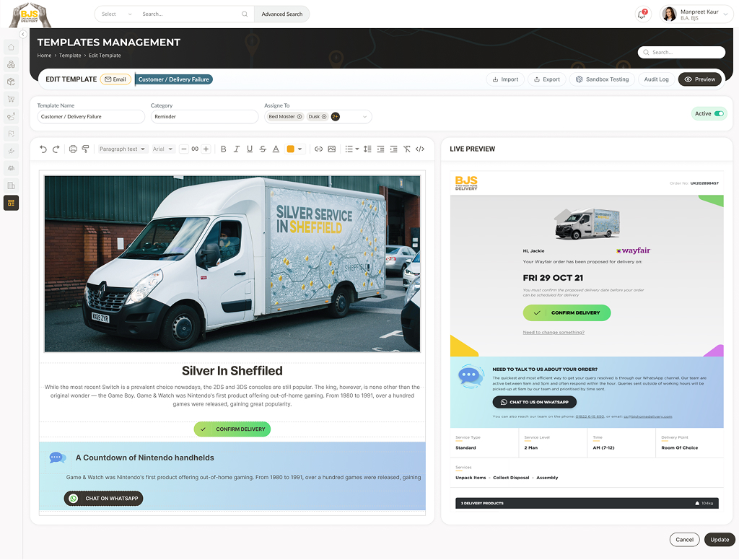Screen dimensions: 739x560
Task: Remove the Dusk assignee tag
Action: 324,117
